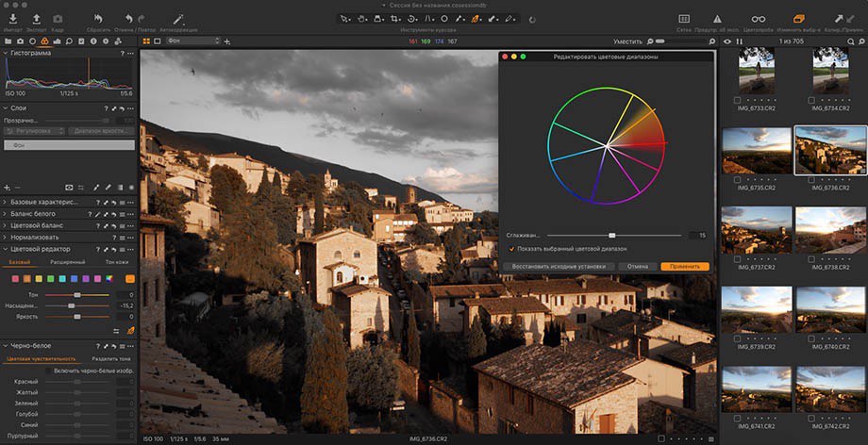This screenshot has width=868, height=445.
Task: Select the crop cursor tool
Action: [x=394, y=19]
